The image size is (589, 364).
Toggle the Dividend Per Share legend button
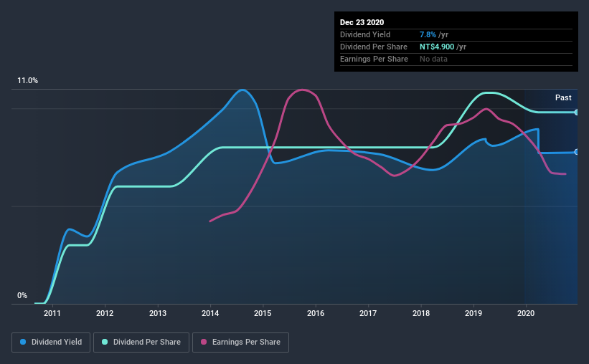pos(141,343)
